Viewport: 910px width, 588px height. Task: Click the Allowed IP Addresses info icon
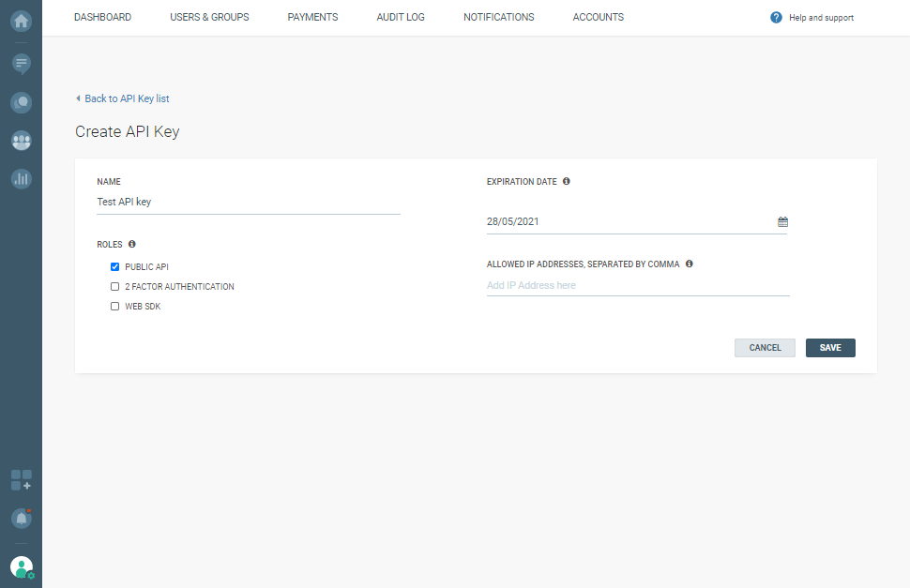click(x=689, y=264)
